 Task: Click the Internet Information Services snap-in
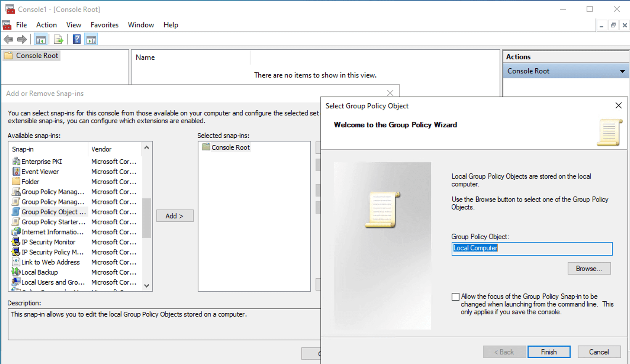point(52,232)
